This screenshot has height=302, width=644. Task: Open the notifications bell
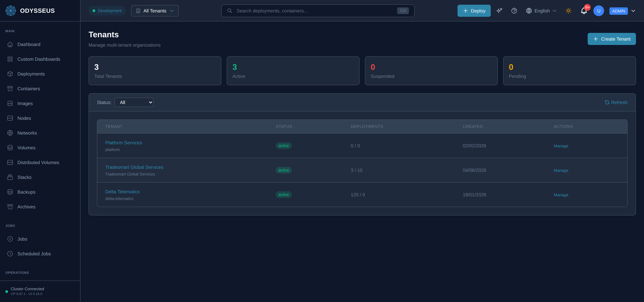click(584, 11)
